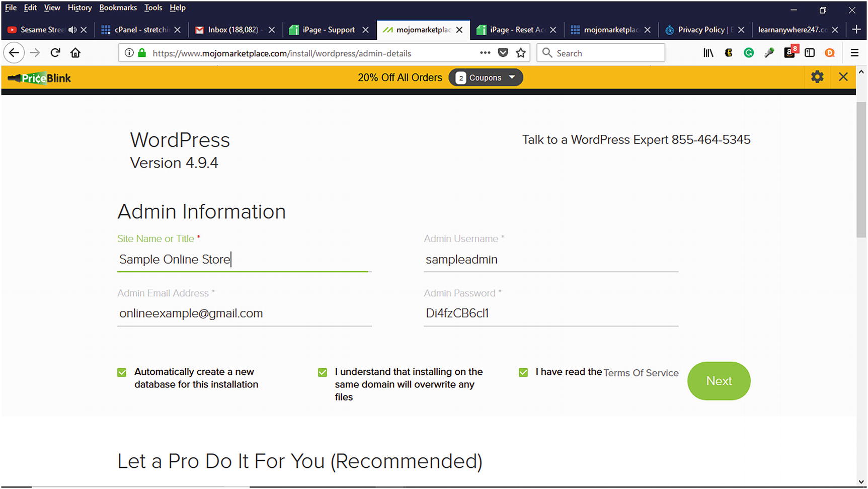Expand the 2 Coupons dropdown
This screenshot has height=489, width=868.
486,77
